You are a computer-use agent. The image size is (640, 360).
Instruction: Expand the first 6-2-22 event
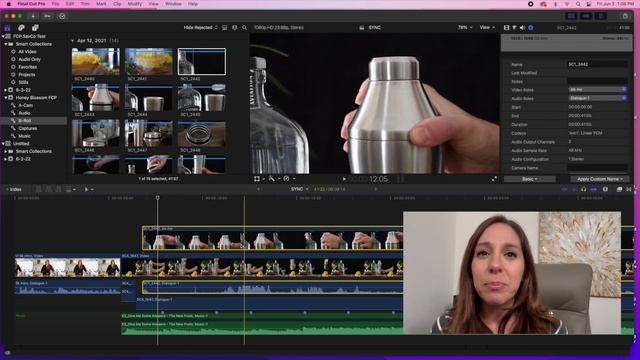tap(6, 90)
